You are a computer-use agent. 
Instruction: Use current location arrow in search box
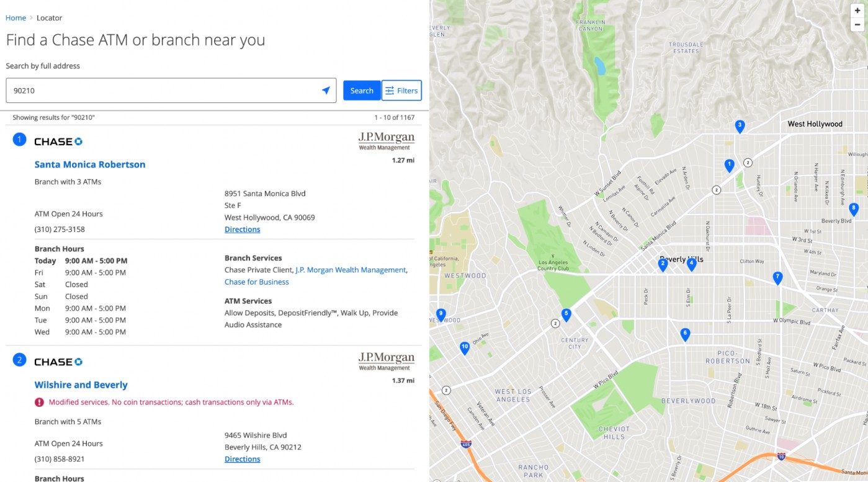pyautogui.click(x=326, y=91)
